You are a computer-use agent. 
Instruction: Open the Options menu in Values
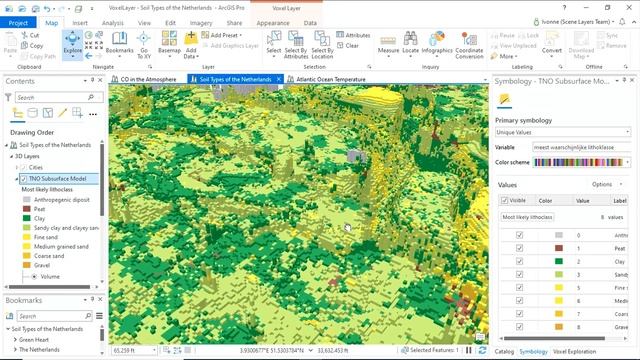pyautogui.click(x=607, y=184)
